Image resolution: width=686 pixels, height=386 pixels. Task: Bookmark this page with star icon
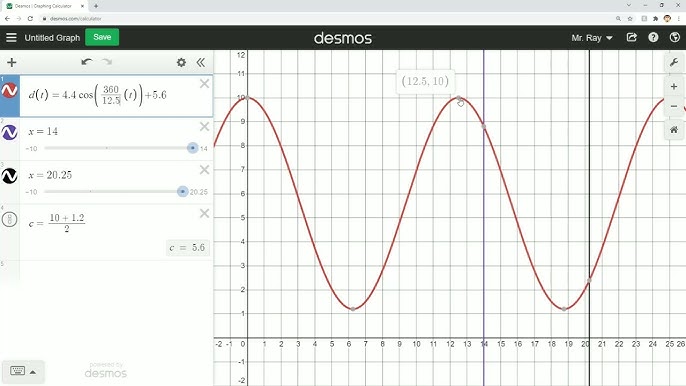coord(630,18)
